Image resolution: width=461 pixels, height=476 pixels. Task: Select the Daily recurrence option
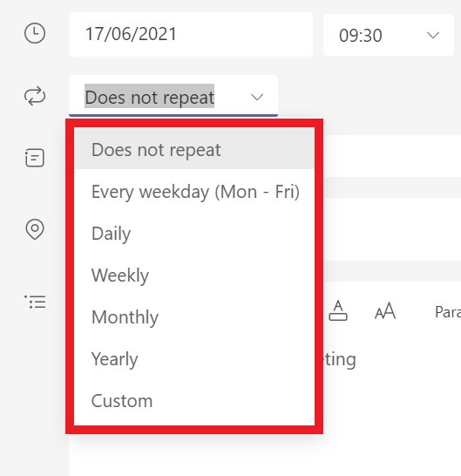point(194,234)
